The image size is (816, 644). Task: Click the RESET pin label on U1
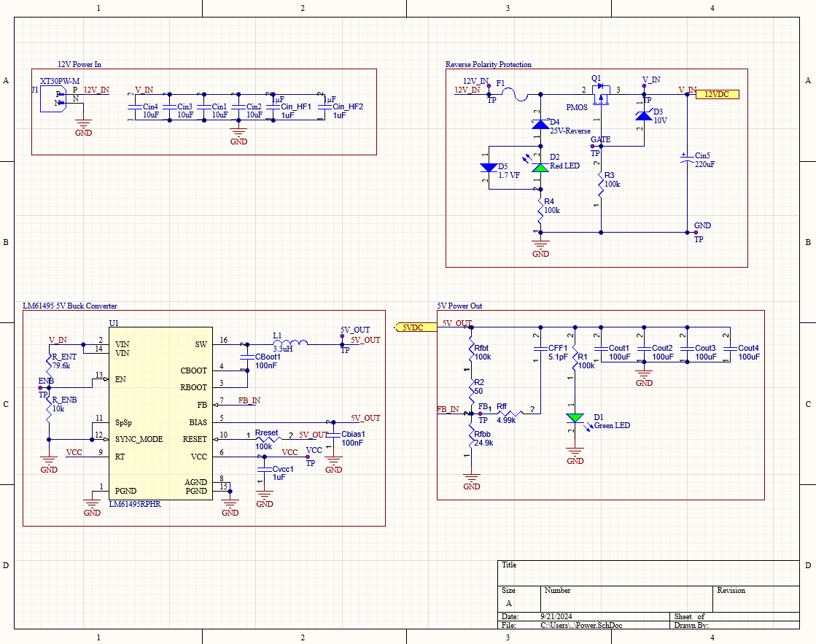[195, 439]
